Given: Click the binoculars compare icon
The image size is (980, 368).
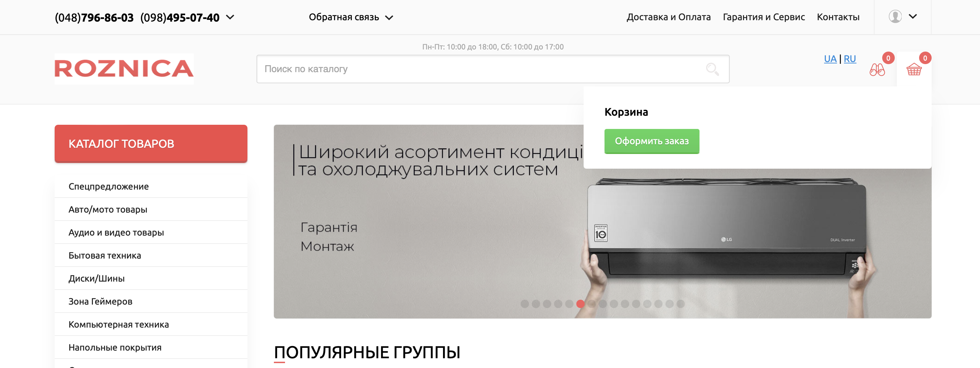Looking at the screenshot, I should tap(877, 70).
